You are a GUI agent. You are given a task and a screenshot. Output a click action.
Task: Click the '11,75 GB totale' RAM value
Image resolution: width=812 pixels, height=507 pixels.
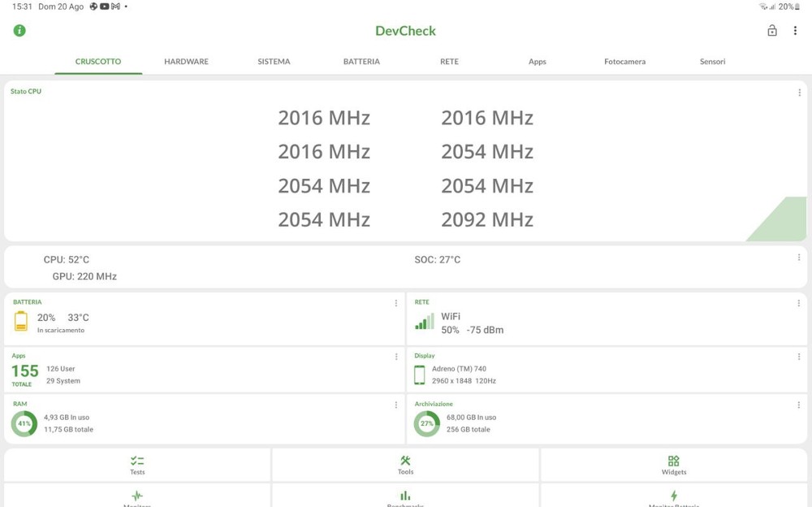pos(68,429)
